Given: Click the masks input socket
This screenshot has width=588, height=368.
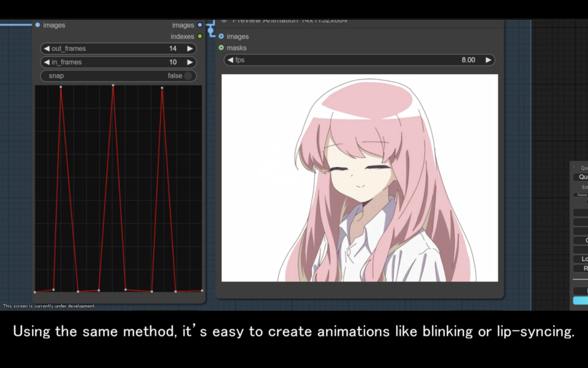Looking at the screenshot, I should coord(221,47).
